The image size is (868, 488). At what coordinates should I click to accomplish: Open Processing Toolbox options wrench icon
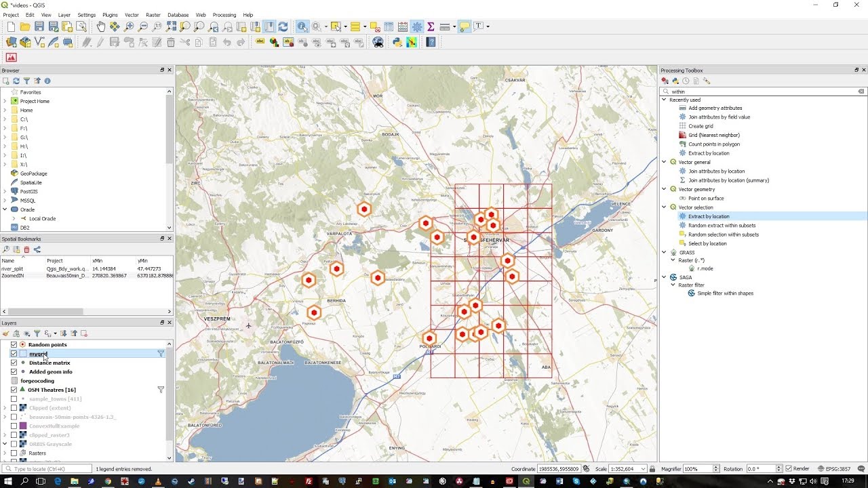tap(707, 81)
